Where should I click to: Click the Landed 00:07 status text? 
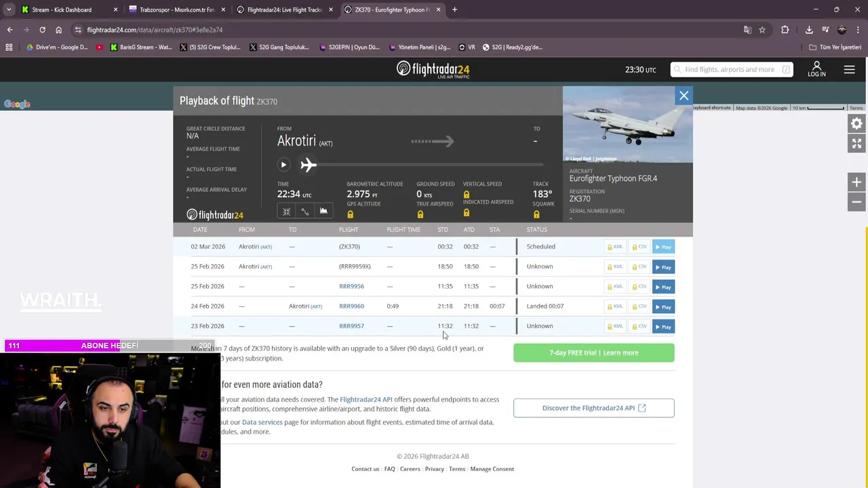click(x=545, y=306)
